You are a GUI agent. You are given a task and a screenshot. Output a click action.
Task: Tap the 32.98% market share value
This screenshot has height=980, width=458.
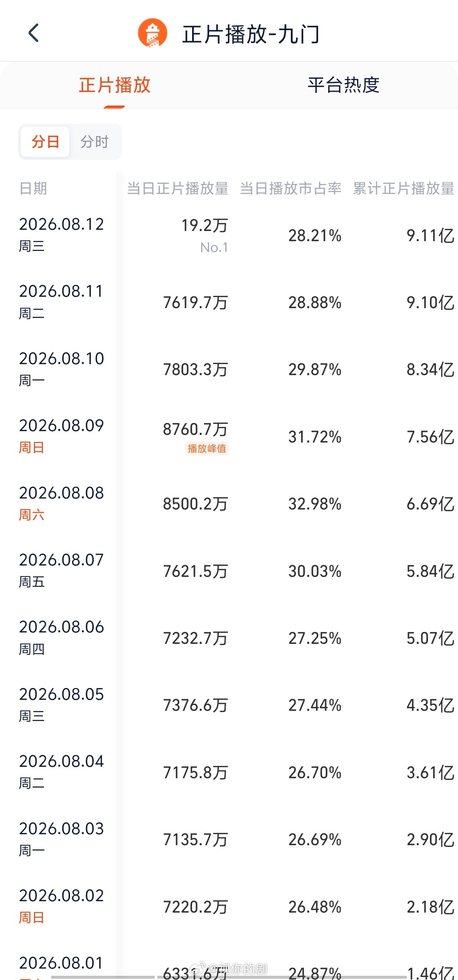coord(315,504)
